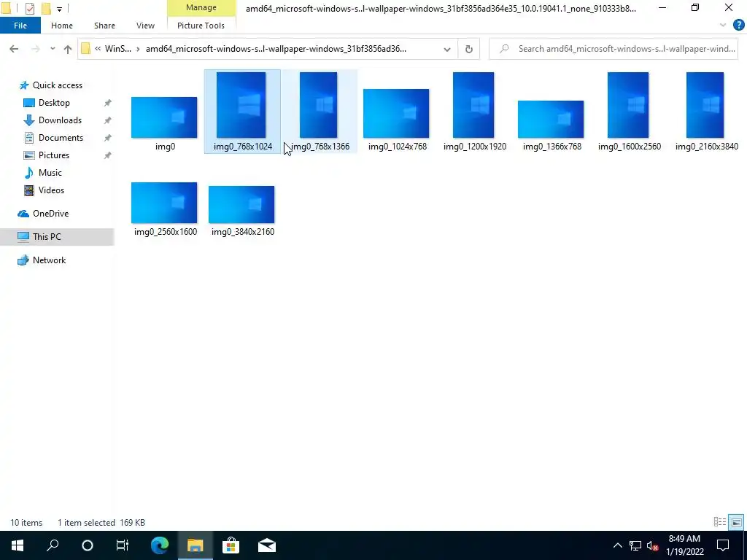Click the WinS... breadcrumb in address bar
Image resolution: width=747 pixels, height=560 pixels.
118,49
